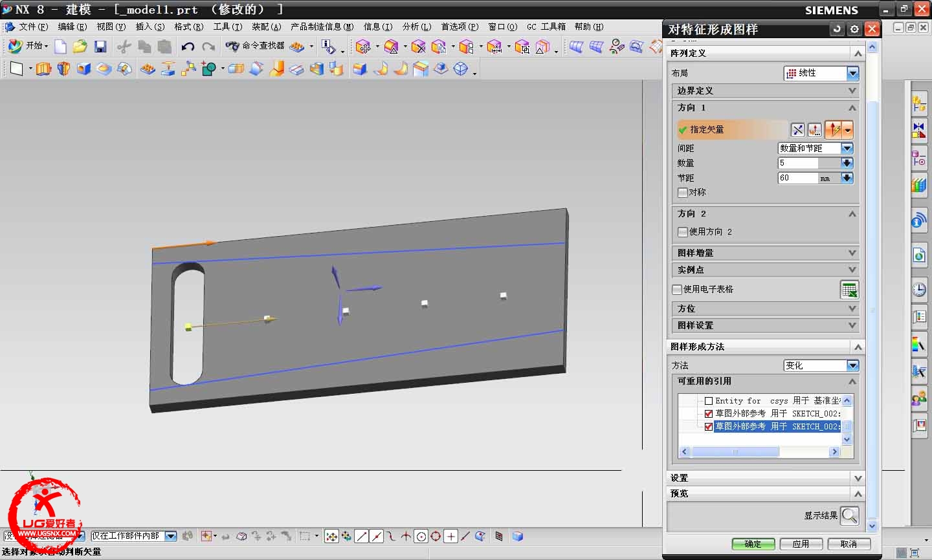Screen dimensions: 932x560
Task: Enable the 使用电子表格 checkbox
Action: click(677, 289)
